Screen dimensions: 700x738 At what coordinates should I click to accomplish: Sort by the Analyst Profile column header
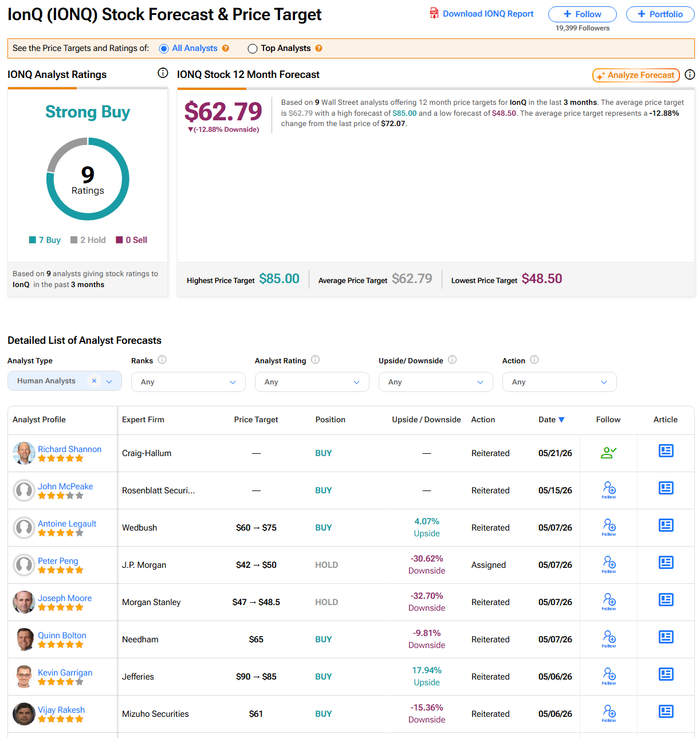[39, 419]
